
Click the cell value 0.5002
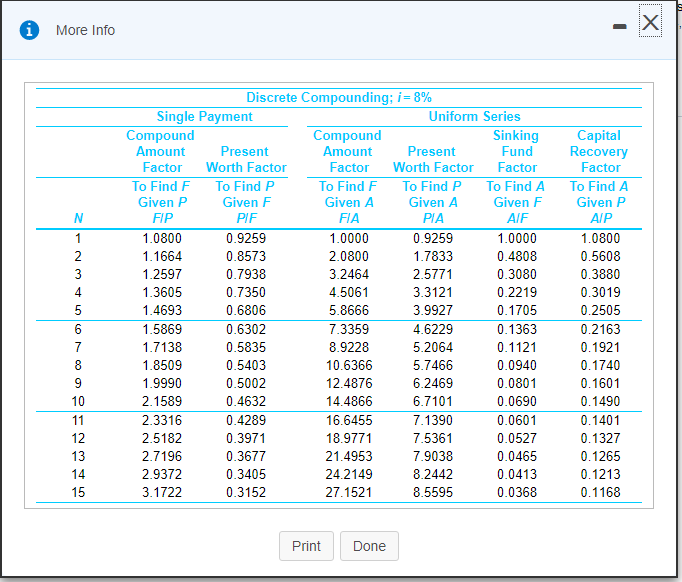click(x=246, y=384)
